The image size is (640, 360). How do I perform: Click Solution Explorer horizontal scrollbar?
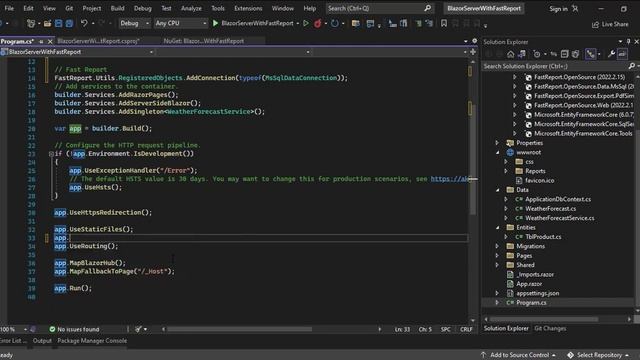(544, 319)
